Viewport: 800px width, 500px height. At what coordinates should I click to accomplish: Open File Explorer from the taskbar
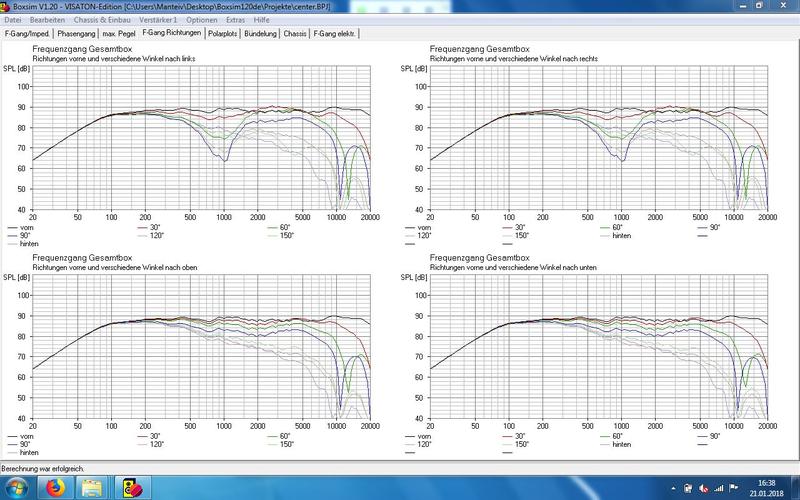pos(92,488)
